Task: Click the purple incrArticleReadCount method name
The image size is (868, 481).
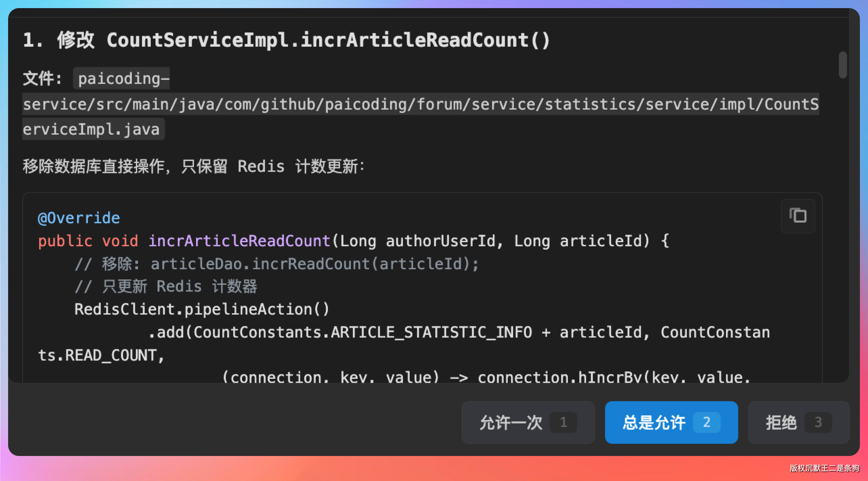Action: click(x=239, y=241)
